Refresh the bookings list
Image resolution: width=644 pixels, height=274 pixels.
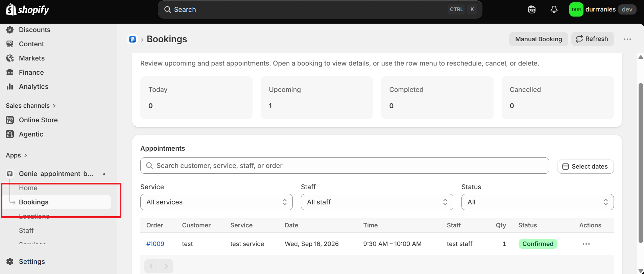(592, 39)
